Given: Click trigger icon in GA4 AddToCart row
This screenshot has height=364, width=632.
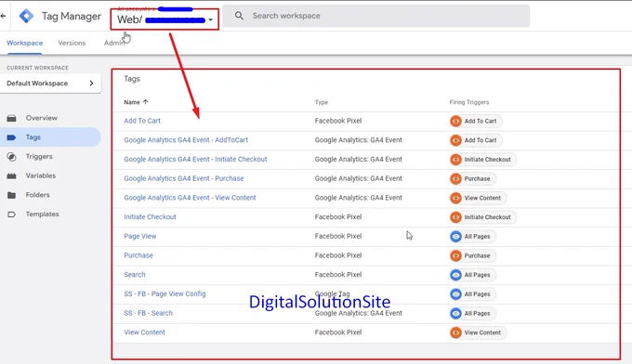Looking at the screenshot, I should click(x=455, y=140).
